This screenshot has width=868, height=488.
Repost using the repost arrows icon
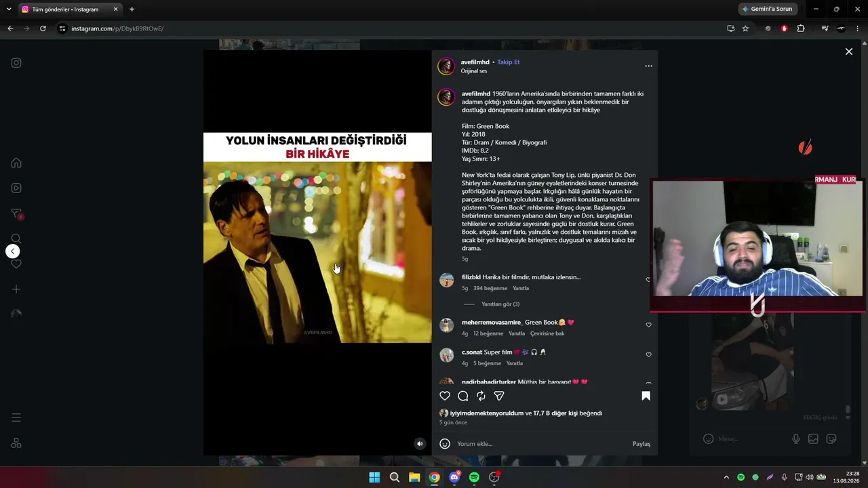click(481, 396)
